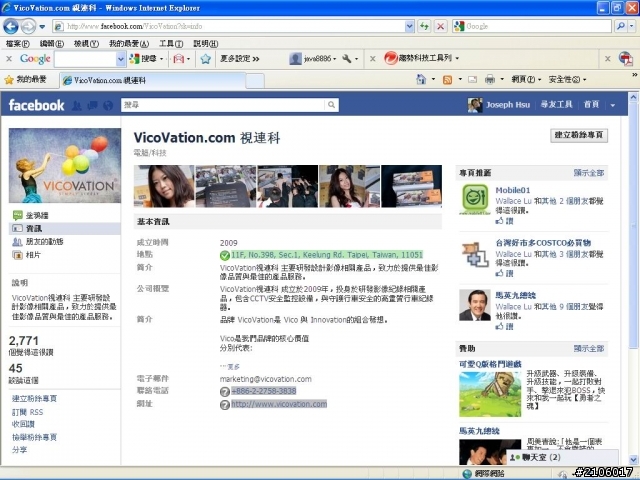Click the browser Back arrow button
This screenshot has height=480, width=640.
[x=11, y=27]
